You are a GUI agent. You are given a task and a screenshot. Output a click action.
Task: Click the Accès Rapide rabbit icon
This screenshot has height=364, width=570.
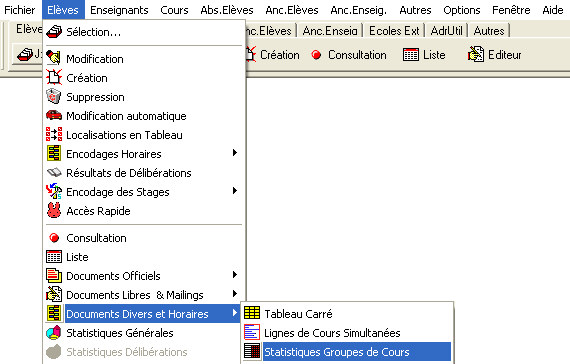(x=54, y=211)
